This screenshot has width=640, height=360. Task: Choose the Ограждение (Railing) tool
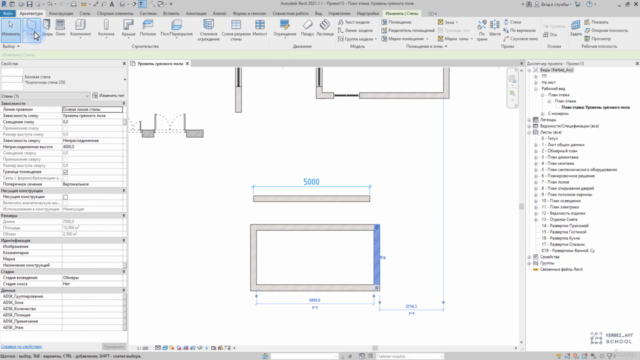285,28
